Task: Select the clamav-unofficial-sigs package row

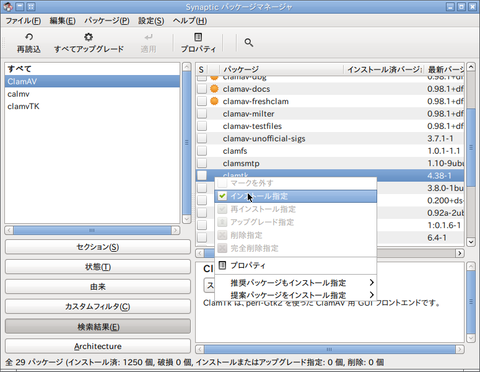Action: [x=330, y=138]
